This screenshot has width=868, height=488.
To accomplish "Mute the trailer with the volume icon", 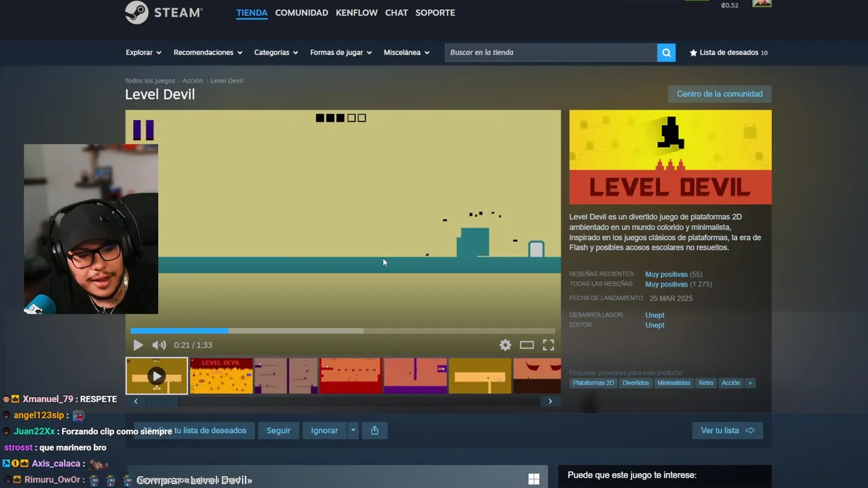I will tap(159, 345).
